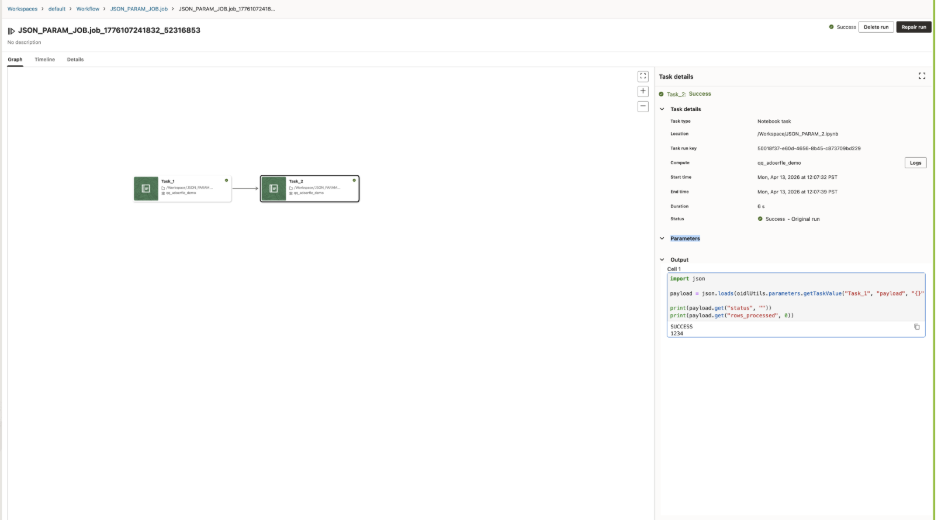Click the Cell 1 label

674,269
